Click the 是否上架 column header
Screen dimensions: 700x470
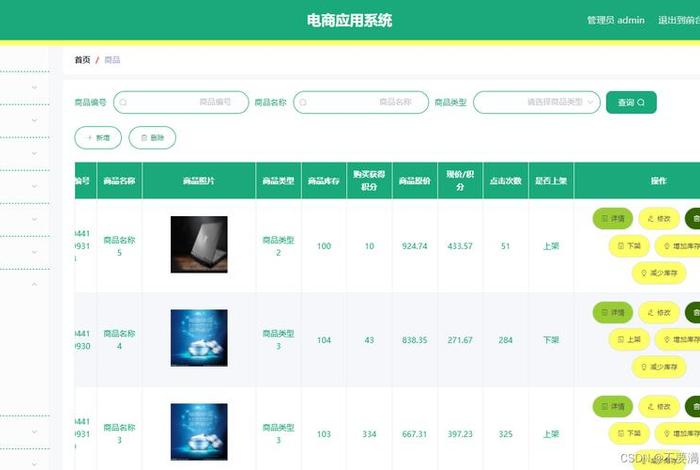pyautogui.click(x=551, y=181)
